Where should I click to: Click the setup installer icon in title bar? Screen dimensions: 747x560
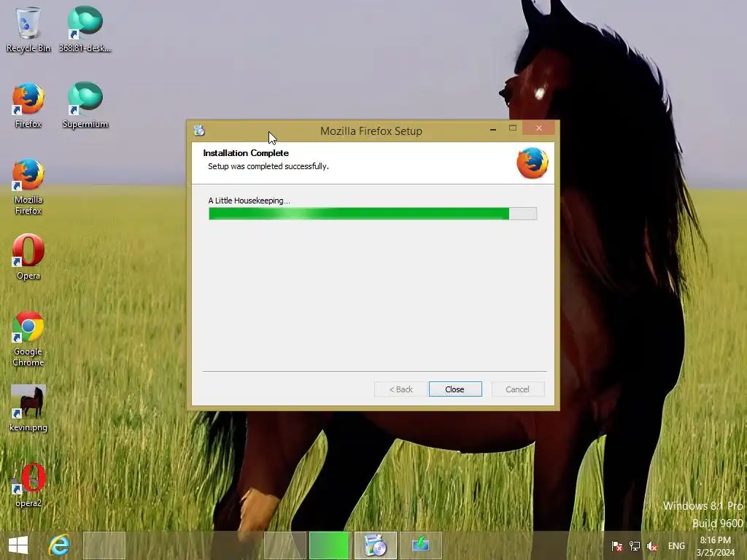(x=199, y=131)
